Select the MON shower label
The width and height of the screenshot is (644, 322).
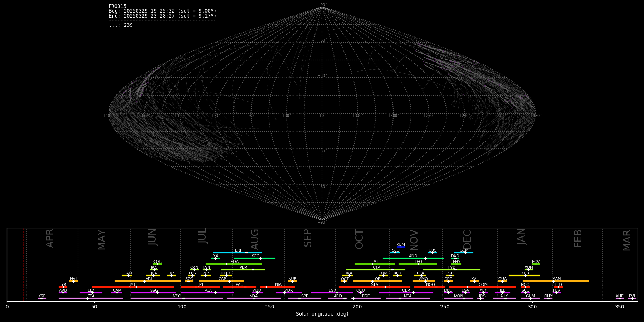[458, 296]
